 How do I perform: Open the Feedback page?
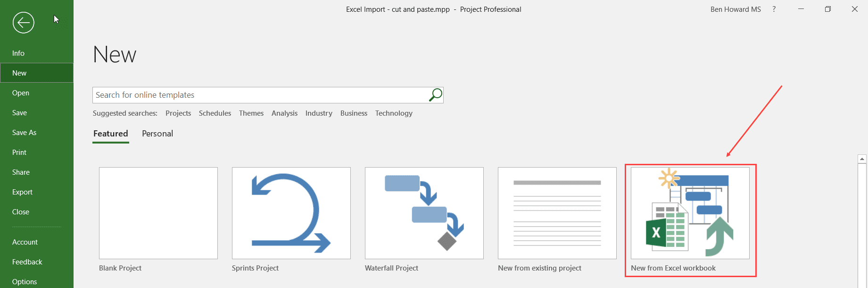[37, 262]
